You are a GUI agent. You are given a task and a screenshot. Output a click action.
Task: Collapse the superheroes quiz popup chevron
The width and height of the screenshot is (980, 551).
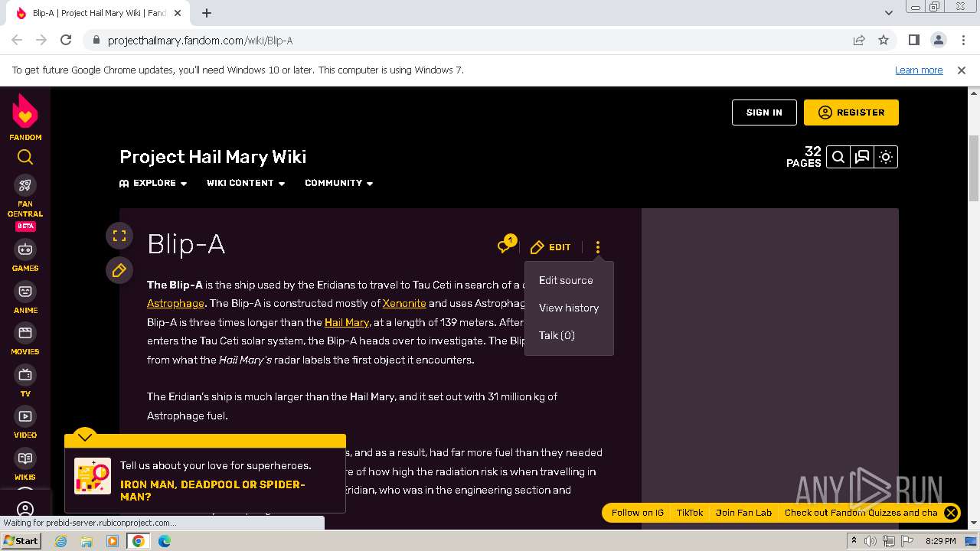[x=85, y=437]
